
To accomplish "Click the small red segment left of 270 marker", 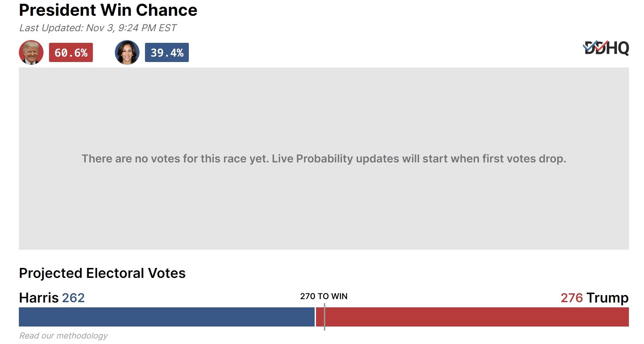I will click(x=319, y=317).
